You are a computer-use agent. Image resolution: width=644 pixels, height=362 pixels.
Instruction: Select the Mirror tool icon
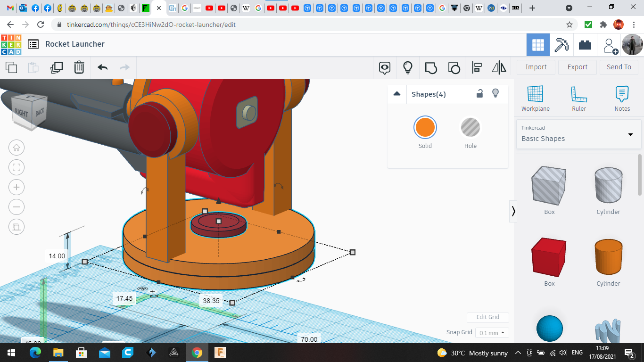[499, 68]
